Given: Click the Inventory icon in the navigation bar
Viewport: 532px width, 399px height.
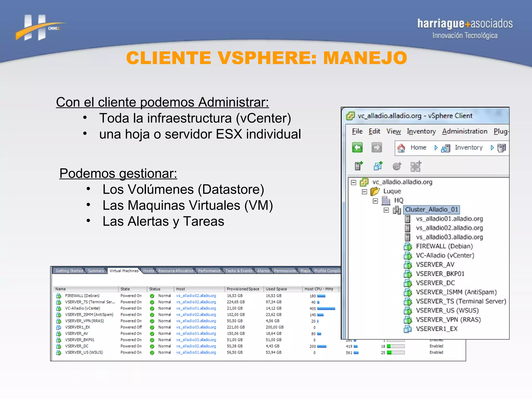Looking at the screenshot, I should point(446,148).
